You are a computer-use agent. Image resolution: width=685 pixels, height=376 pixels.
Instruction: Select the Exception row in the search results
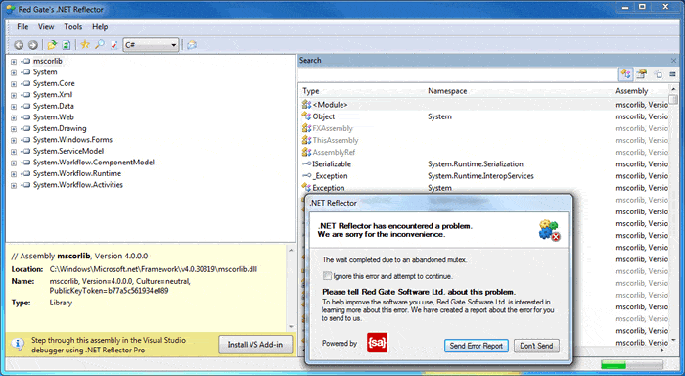[484, 188]
